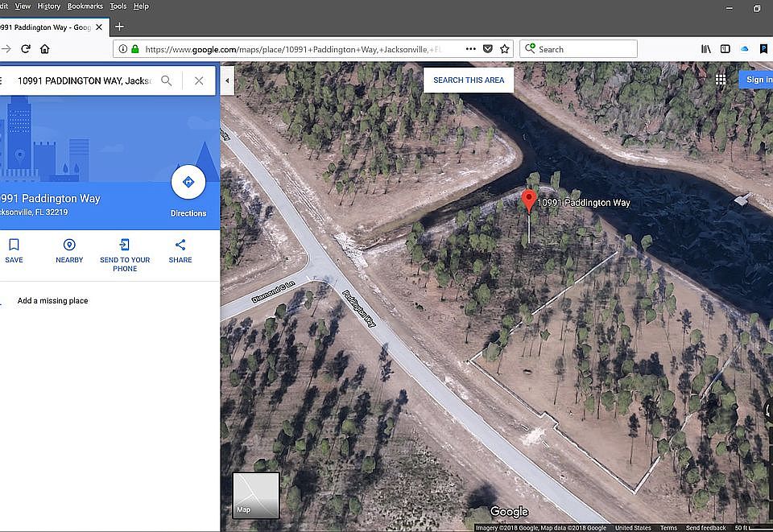Switch to Map view thumbnail

(256, 495)
